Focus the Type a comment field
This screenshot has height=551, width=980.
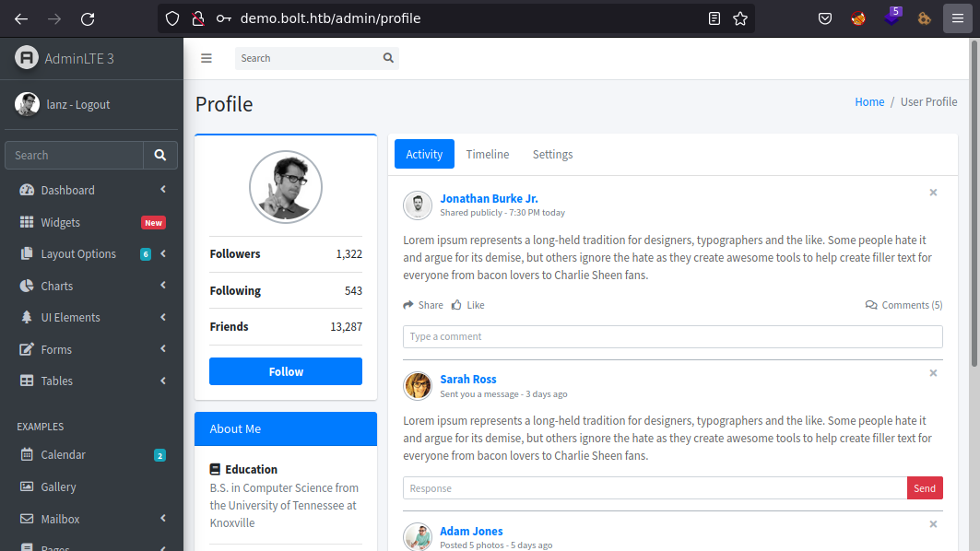(672, 336)
